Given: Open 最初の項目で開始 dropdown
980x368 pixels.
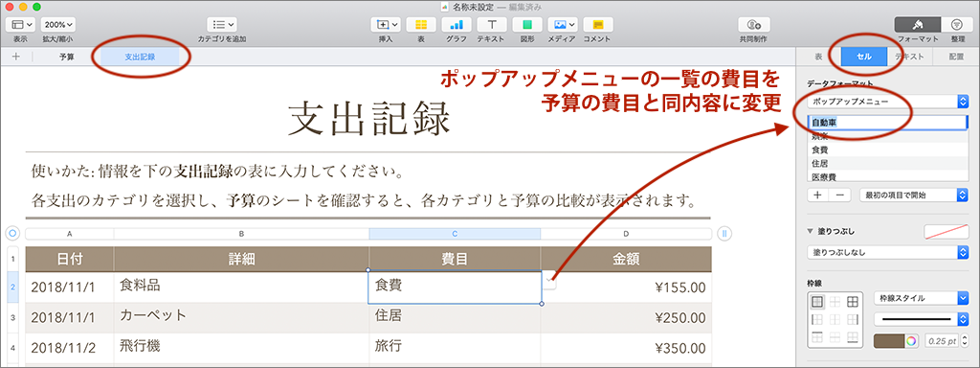Looking at the screenshot, I should pyautogui.click(x=914, y=195).
